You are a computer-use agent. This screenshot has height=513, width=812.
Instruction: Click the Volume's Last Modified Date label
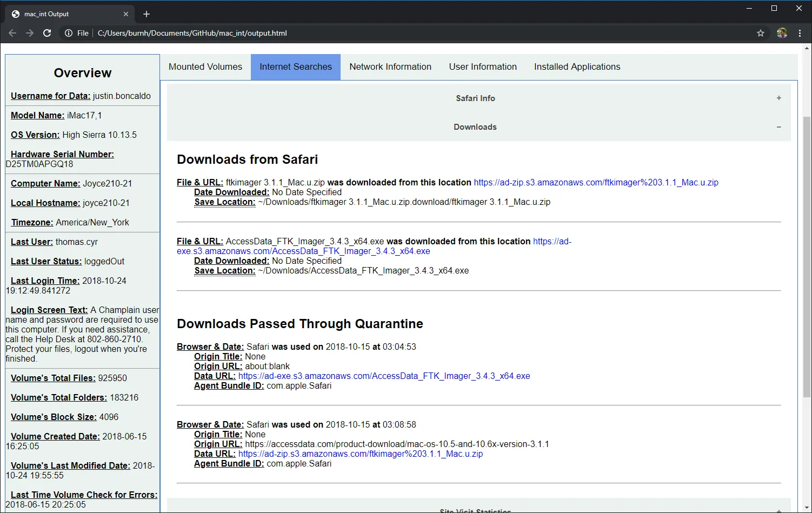(x=70, y=466)
